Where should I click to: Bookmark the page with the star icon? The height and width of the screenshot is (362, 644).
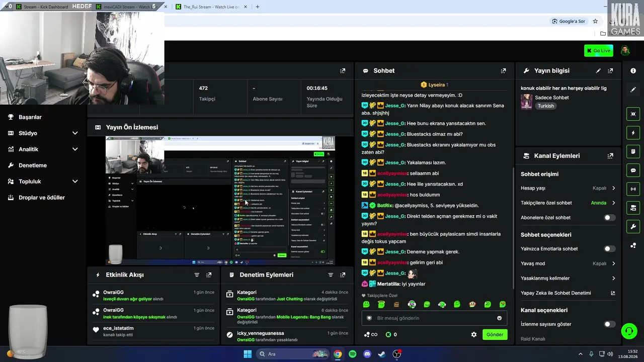595,21
